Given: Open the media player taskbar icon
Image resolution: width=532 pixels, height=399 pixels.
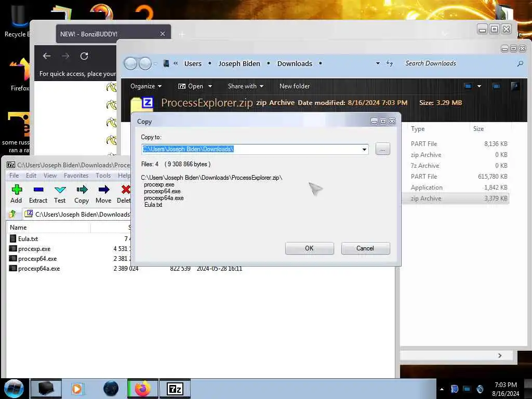Looking at the screenshot, I should click(77, 389).
